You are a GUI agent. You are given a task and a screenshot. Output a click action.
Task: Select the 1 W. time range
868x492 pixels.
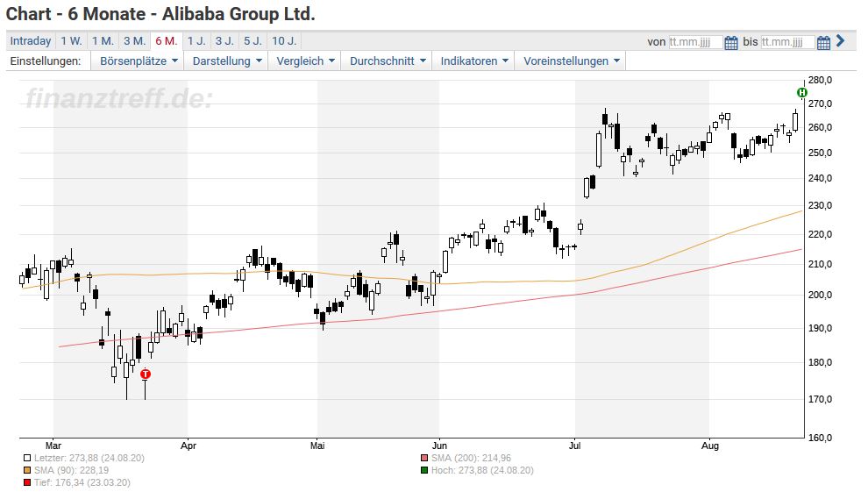(71, 41)
